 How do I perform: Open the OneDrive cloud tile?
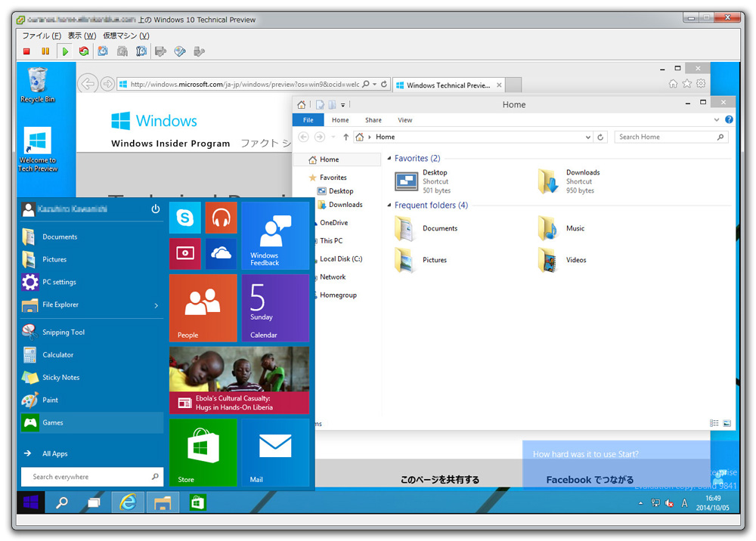click(221, 254)
